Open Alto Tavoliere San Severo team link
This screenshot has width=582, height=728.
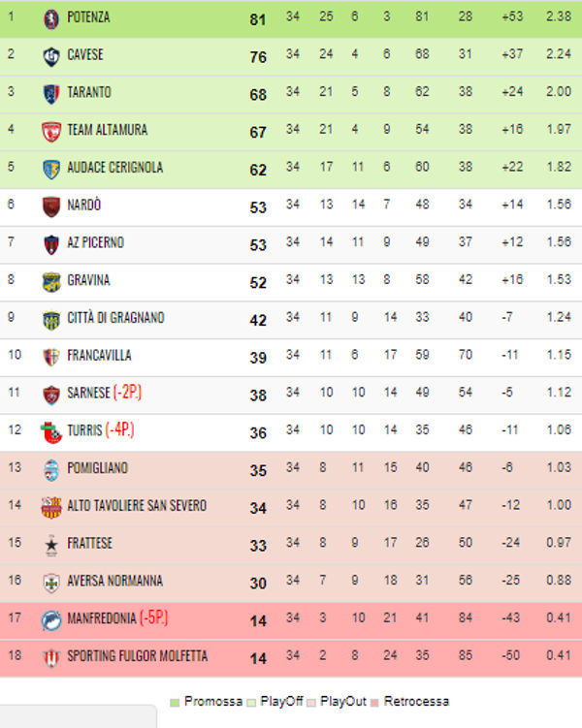pos(137,506)
